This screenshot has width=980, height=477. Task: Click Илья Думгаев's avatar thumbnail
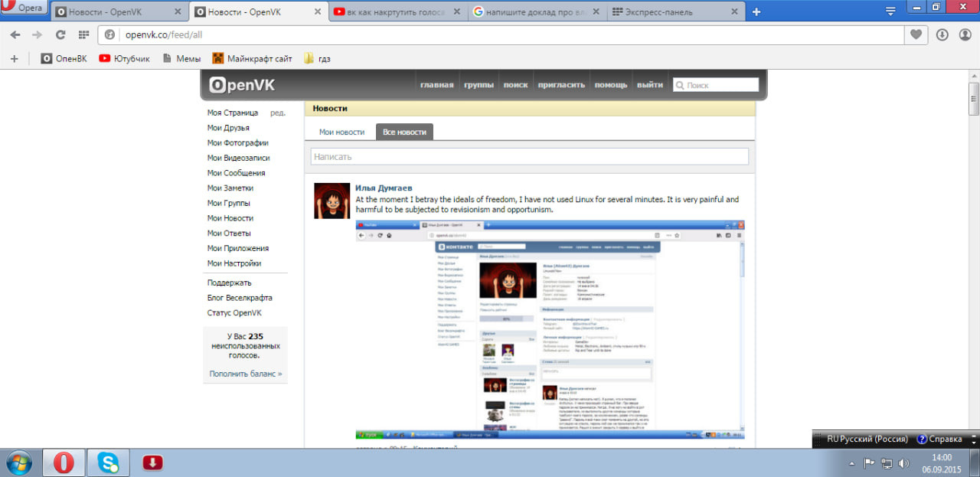click(x=332, y=201)
